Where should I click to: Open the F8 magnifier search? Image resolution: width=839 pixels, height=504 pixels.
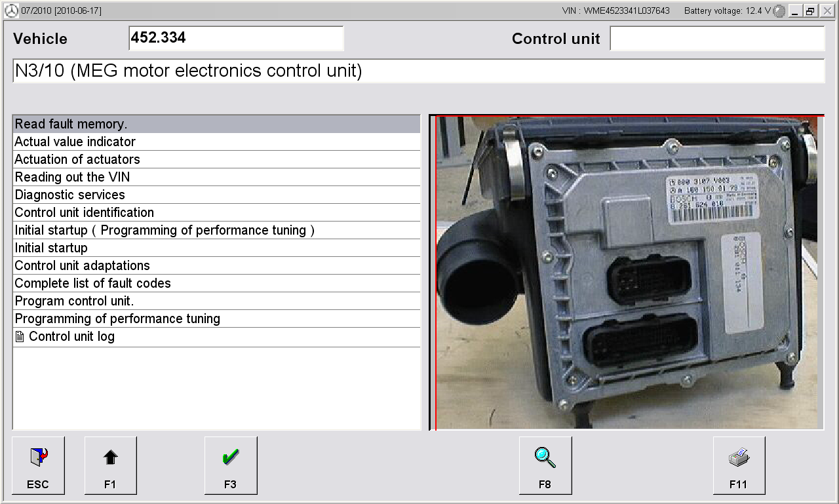[545, 465]
